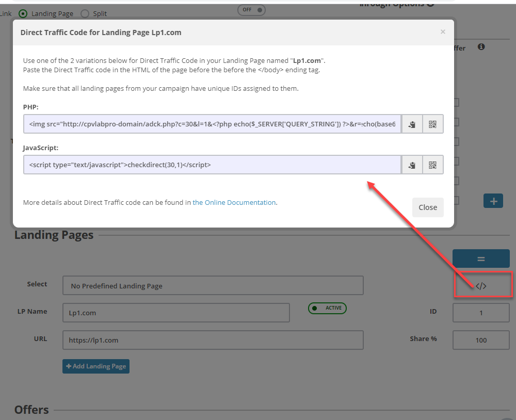Enable the OFF toggle switch
The width and height of the screenshot is (516, 420).
(251, 10)
